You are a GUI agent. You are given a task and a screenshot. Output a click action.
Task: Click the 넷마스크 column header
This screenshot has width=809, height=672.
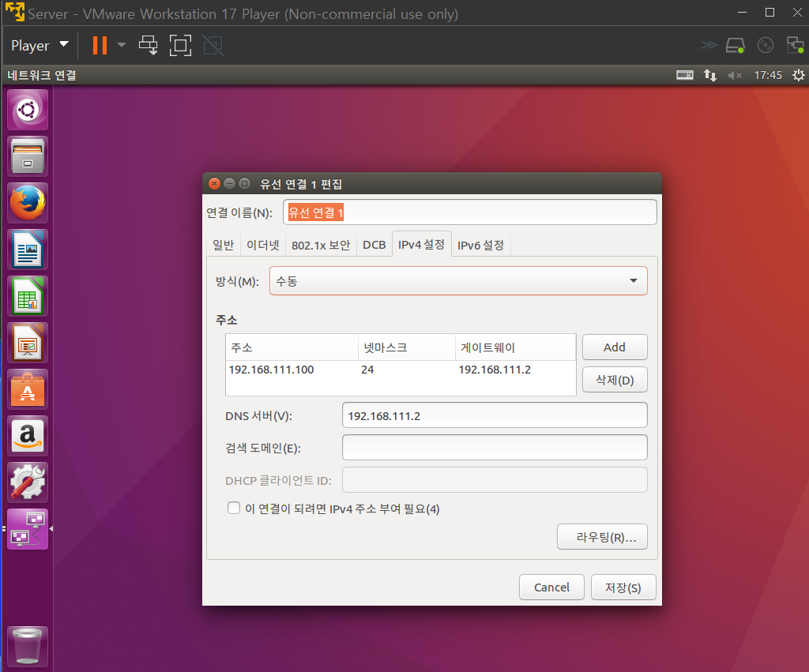click(x=407, y=347)
